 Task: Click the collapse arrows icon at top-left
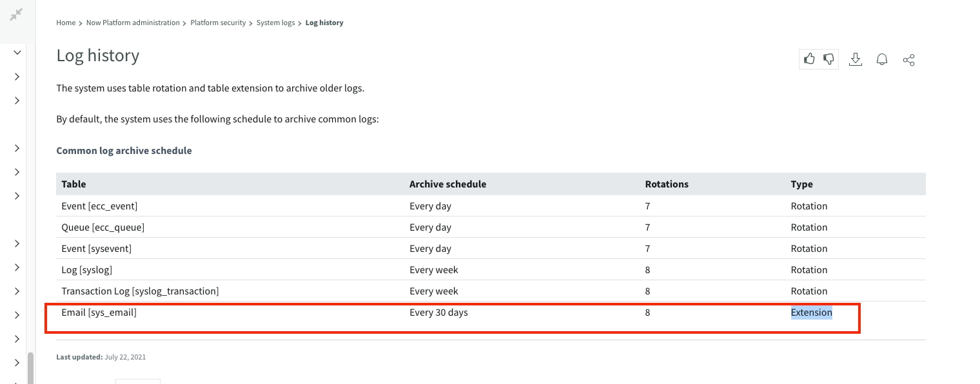[16, 14]
